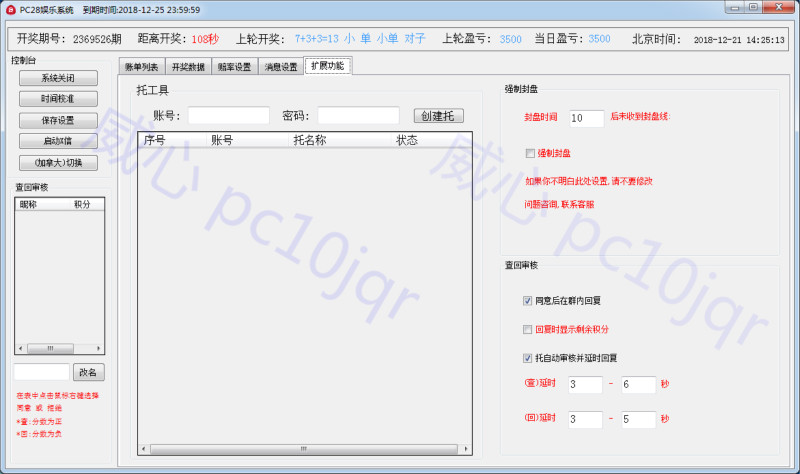Click the 当日盈亏 value 3500
The image size is (800, 474).
click(599, 39)
